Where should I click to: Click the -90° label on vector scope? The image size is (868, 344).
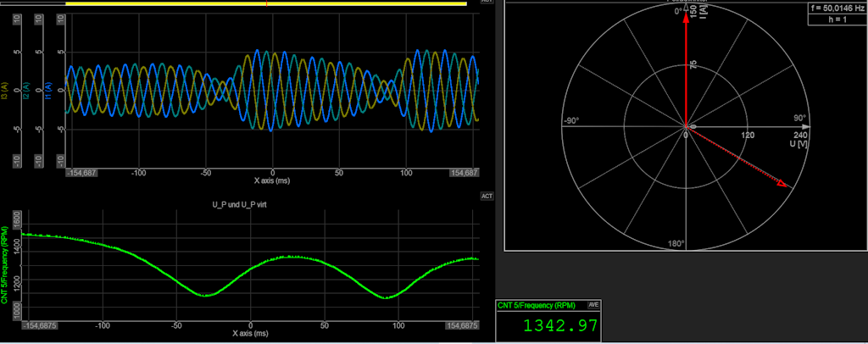click(x=570, y=121)
